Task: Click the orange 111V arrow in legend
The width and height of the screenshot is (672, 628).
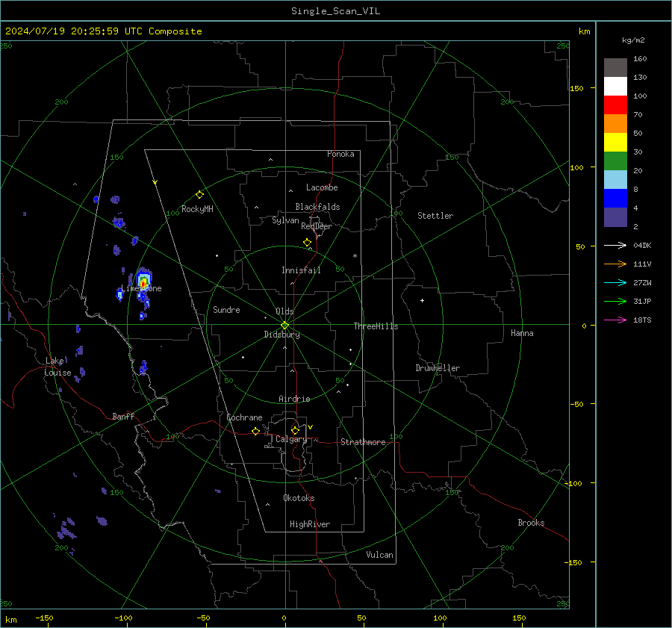Action: [x=615, y=264]
